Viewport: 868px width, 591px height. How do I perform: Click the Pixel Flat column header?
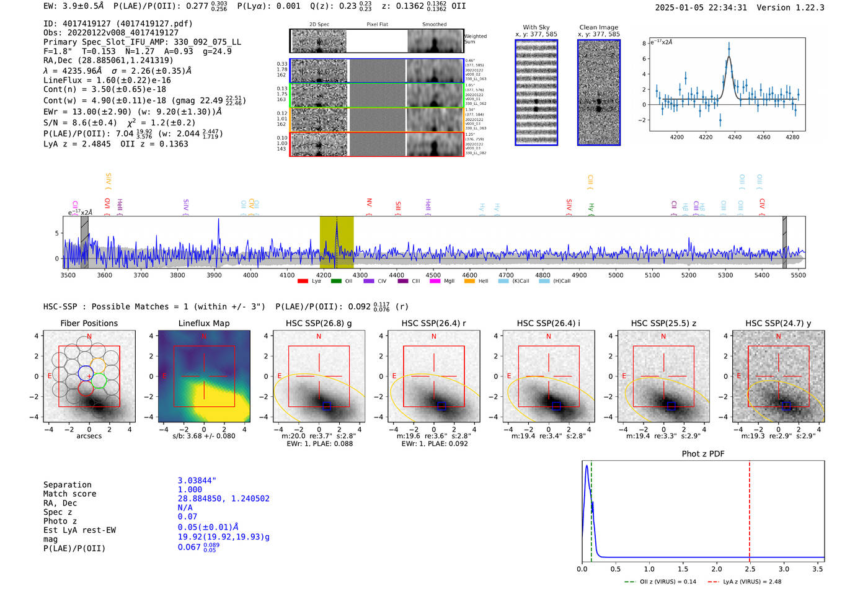[377, 25]
